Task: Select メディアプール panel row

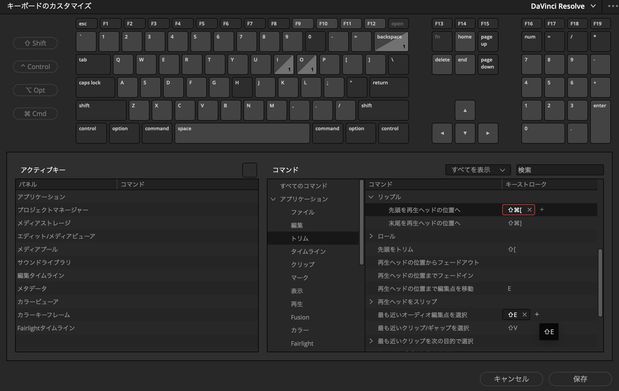Action: tap(137, 249)
